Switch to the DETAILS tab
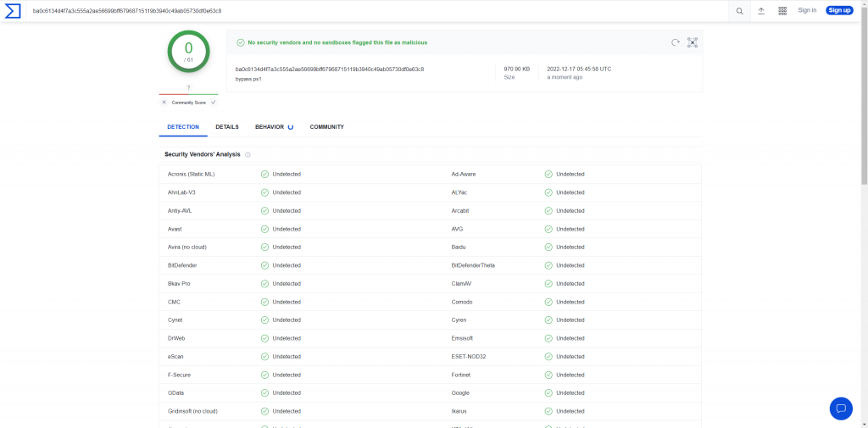The width and height of the screenshot is (868, 428). pyautogui.click(x=227, y=127)
